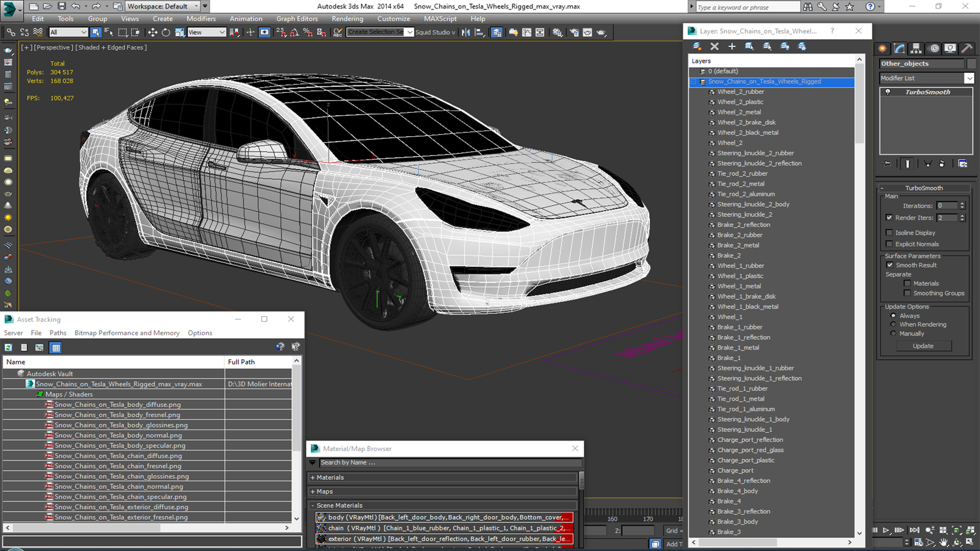Select the Manually update option

click(x=893, y=334)
